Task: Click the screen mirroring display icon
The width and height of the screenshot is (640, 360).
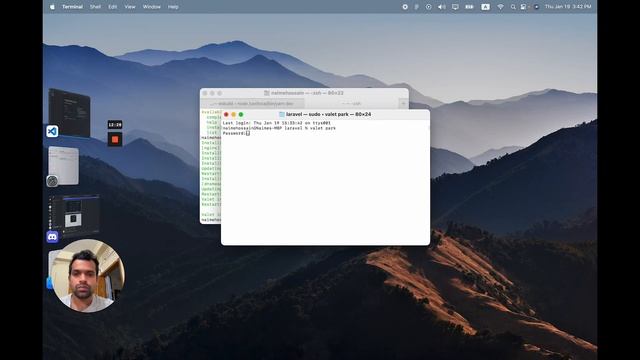Action: click(455, 7)
